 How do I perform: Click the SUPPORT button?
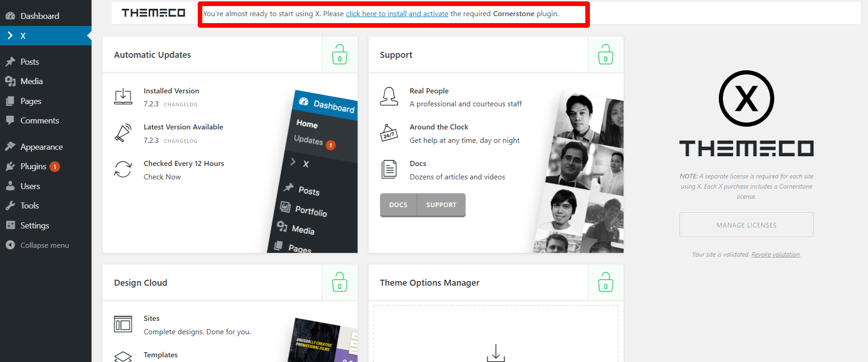tap(441, 205)
